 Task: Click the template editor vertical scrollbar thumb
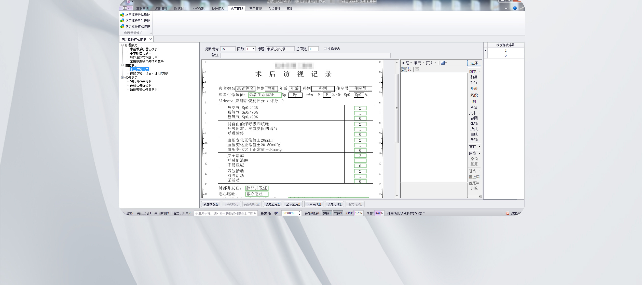pos(396,108)
